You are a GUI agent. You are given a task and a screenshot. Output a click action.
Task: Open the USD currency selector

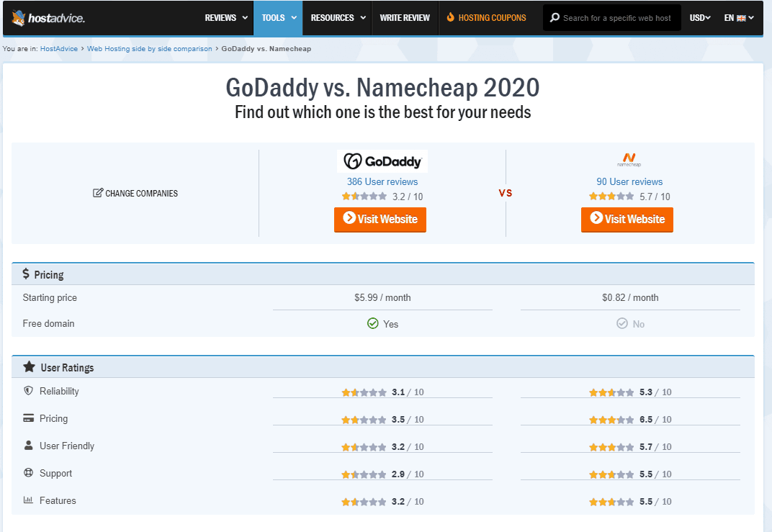(x=700, y=18)
